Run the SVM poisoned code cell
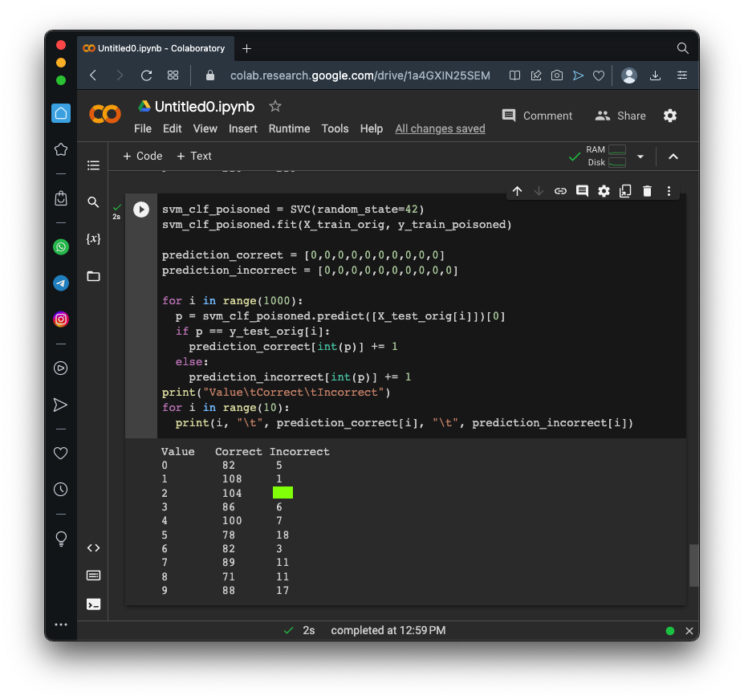Viewport: 744px width, 700px height. [x=141, y=210]
